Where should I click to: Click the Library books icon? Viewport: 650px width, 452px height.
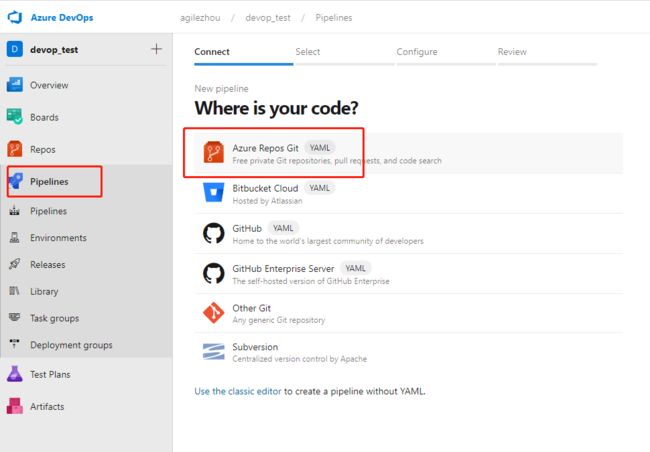(15, 291)
